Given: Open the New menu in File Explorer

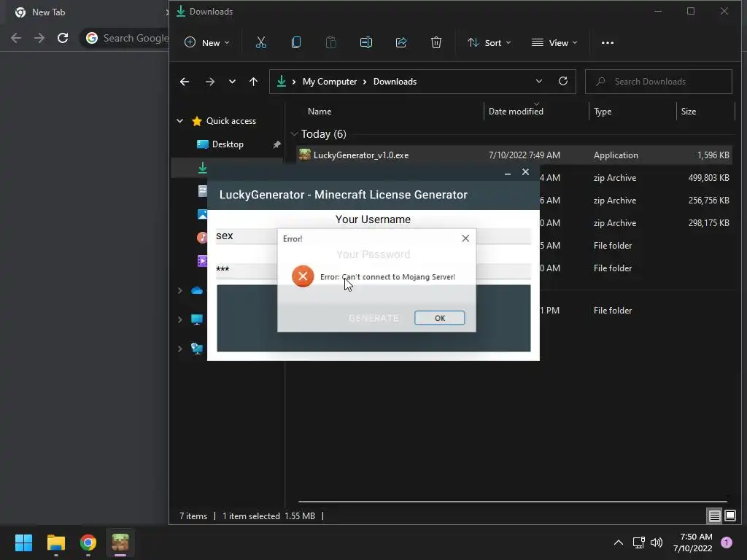Looking at the screenshot, I should point(206,42).
